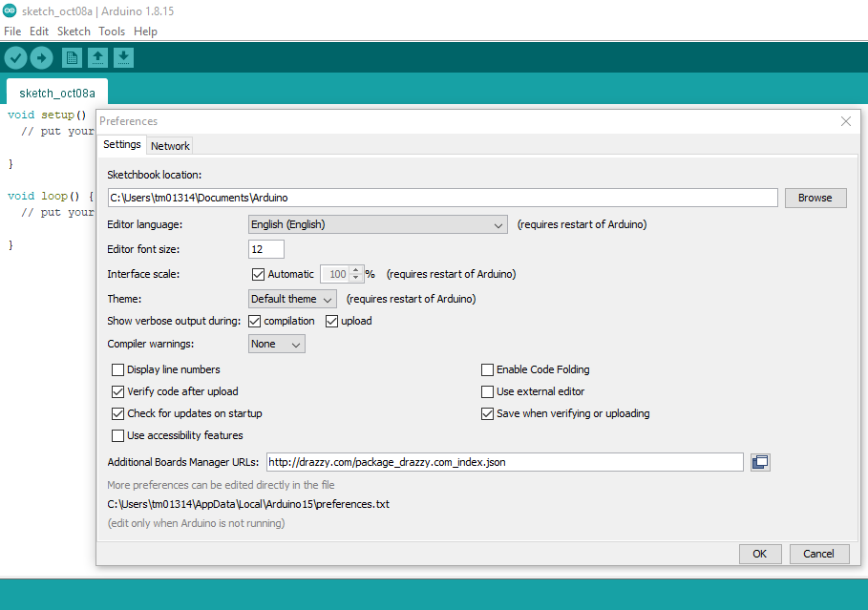Disable Verify code after upload
The height and width of the screenshot is (610, 868).
tap(117, 392)
